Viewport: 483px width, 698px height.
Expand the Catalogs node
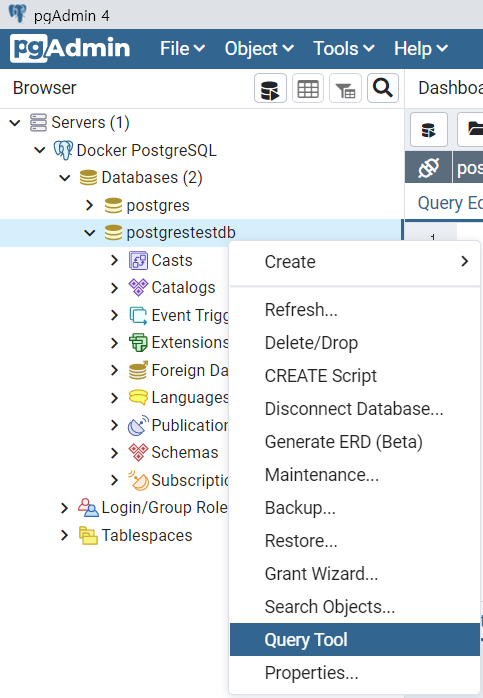click(x=114, y=288)
